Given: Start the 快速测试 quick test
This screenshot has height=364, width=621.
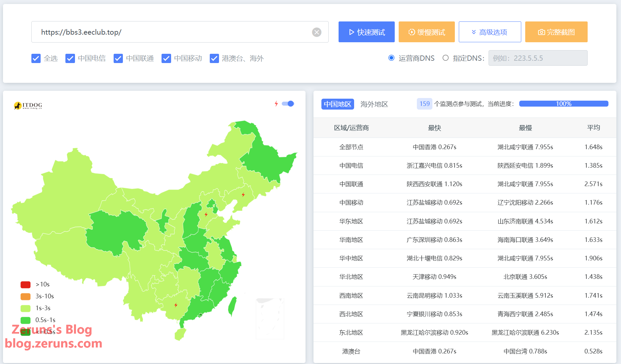Looking at the screenshot, I should pyautogui.click(x=366, y=32).
